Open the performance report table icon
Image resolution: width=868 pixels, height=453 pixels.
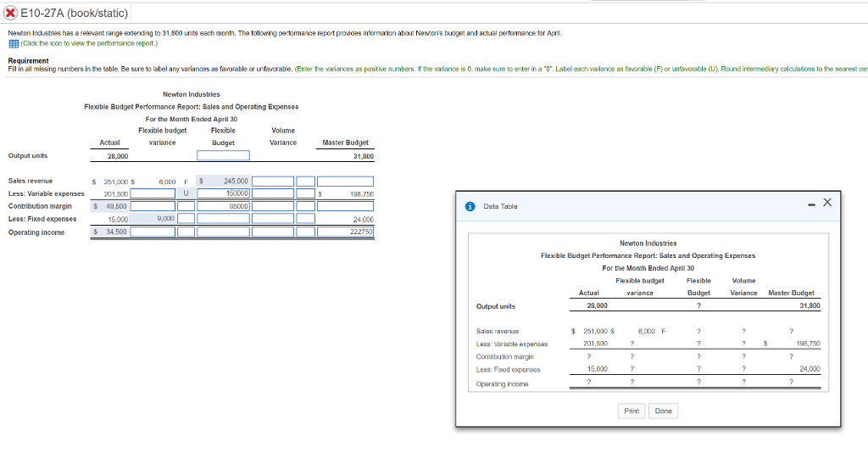point(14,43)
